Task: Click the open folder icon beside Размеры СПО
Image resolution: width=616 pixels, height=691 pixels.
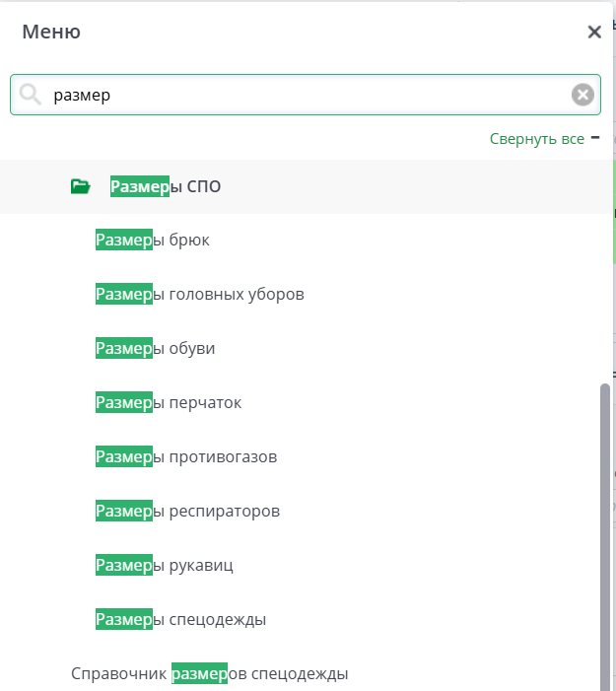Action: click(x=81, y=186)
